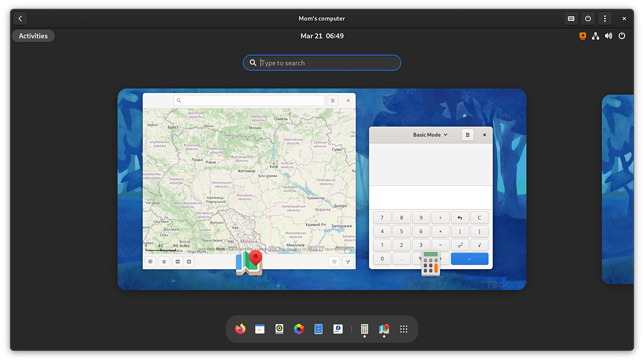Click the Type to search field
The width and height of the screenshot is (644, 362).
tap(322, 63)
